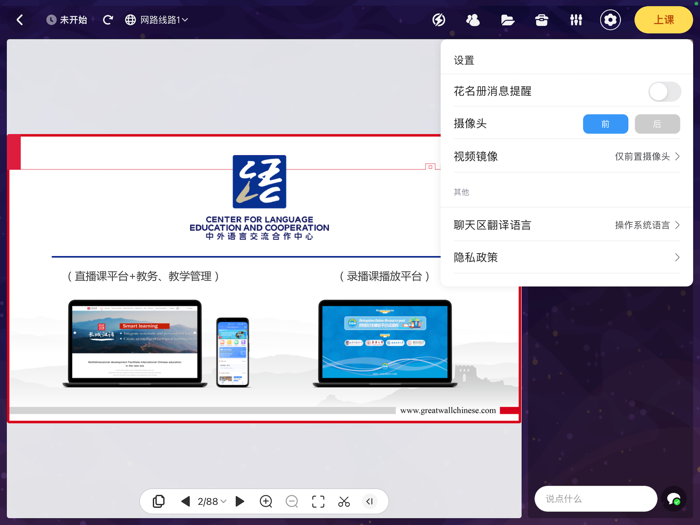Open the teaching toolbox icon
700x525 pixels.
pos(542,20)
